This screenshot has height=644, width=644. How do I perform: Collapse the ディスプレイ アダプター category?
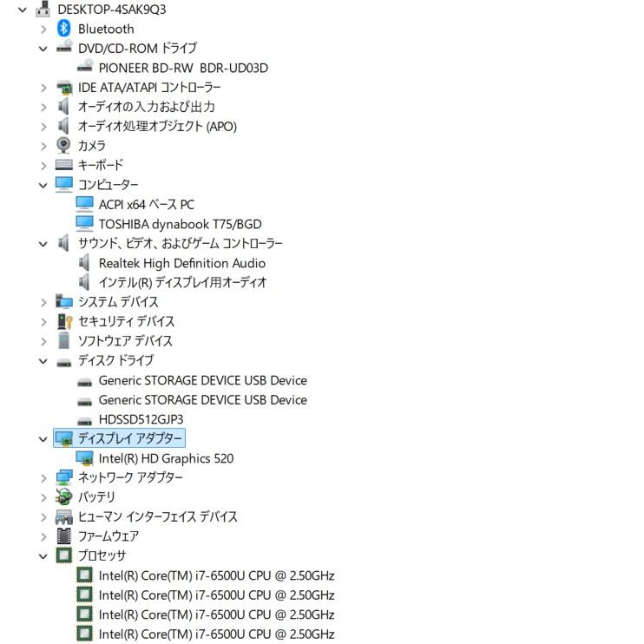(43, 439)
